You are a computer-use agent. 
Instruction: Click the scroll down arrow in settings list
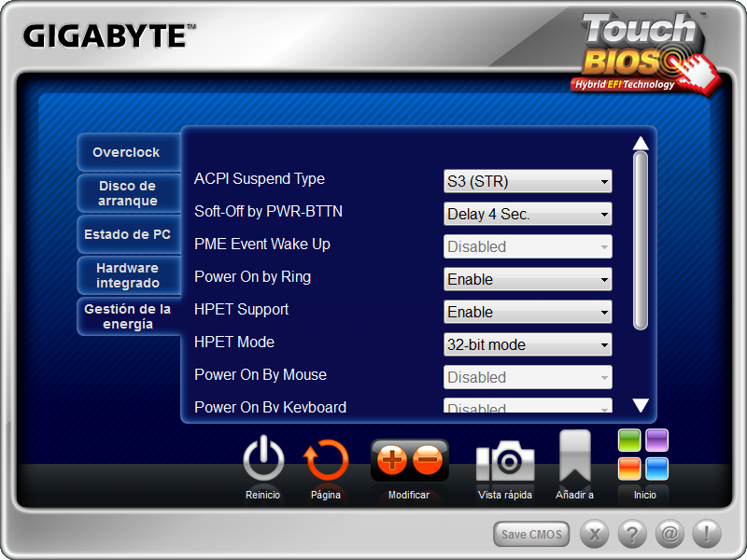641,405
